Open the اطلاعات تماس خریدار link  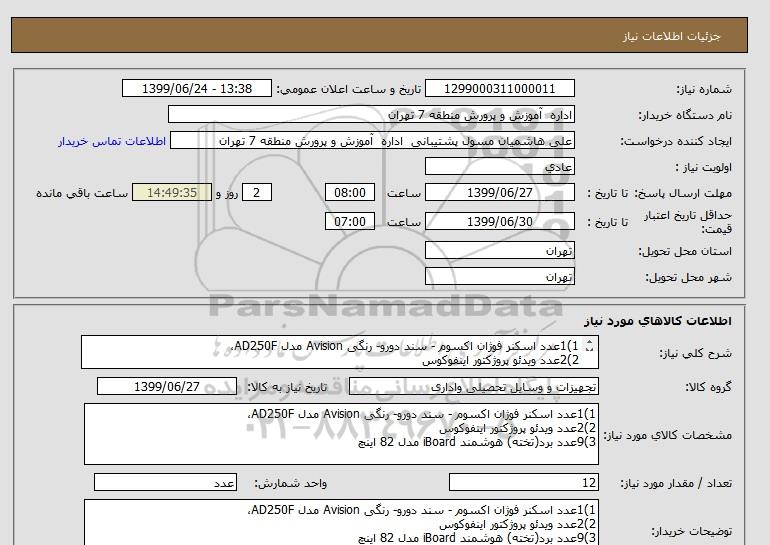[112, 141]
